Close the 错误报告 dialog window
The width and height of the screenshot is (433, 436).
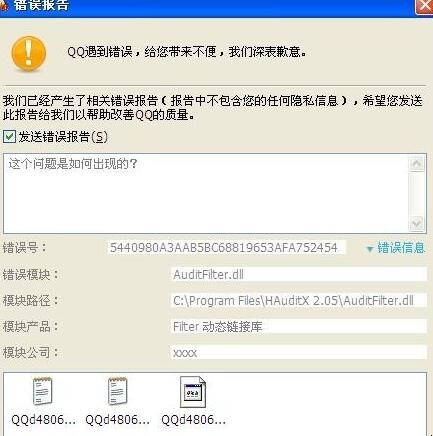pyautogui.click(x=424, y=6)
